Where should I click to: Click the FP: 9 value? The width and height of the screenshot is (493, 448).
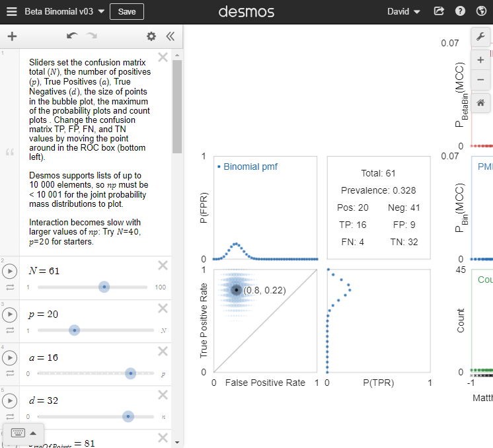click(x=404, y=225)
